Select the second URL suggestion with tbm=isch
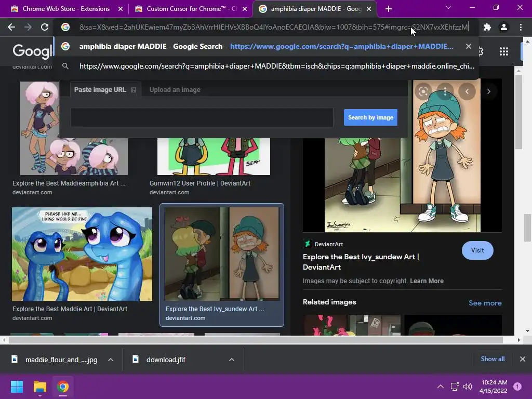 point(267,66)
